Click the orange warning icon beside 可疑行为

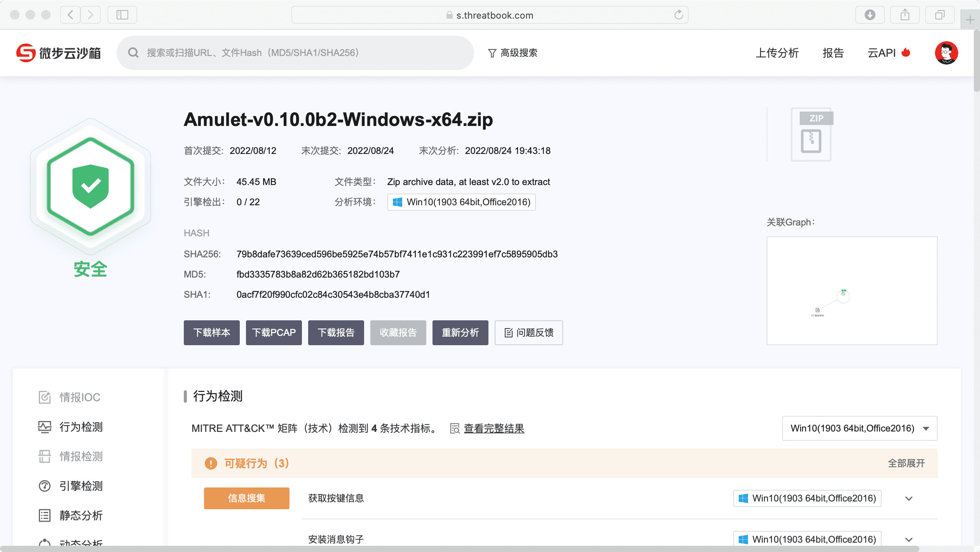tap(211, 463)
